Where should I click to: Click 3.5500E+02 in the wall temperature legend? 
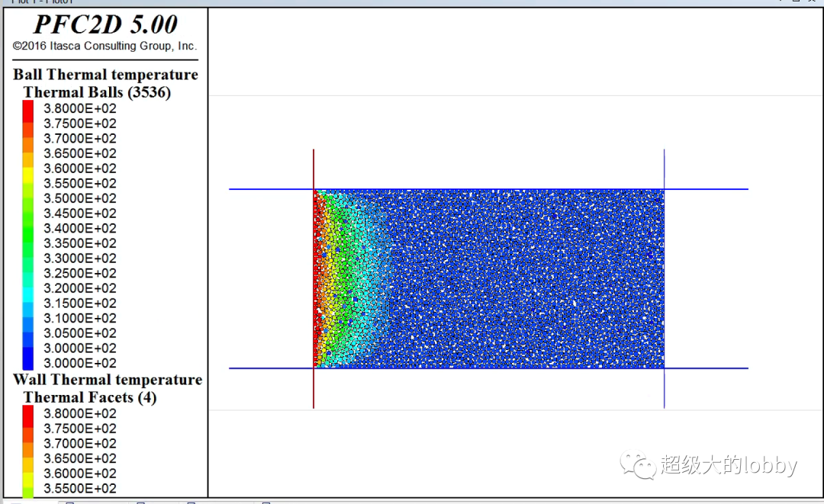coord(80,488)
